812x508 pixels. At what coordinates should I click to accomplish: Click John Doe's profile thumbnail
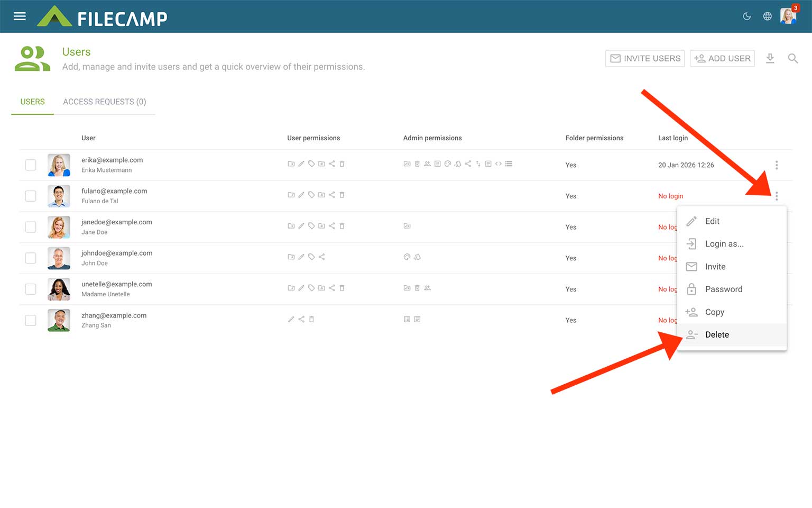pyautogui.click(x=59, y=258)
